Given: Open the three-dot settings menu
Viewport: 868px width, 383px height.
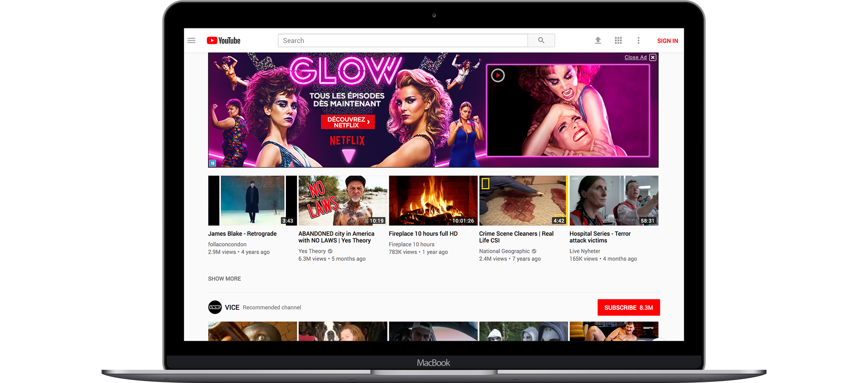Looking at the screenshot, I should pyautogui.click(x=638, y=41).
